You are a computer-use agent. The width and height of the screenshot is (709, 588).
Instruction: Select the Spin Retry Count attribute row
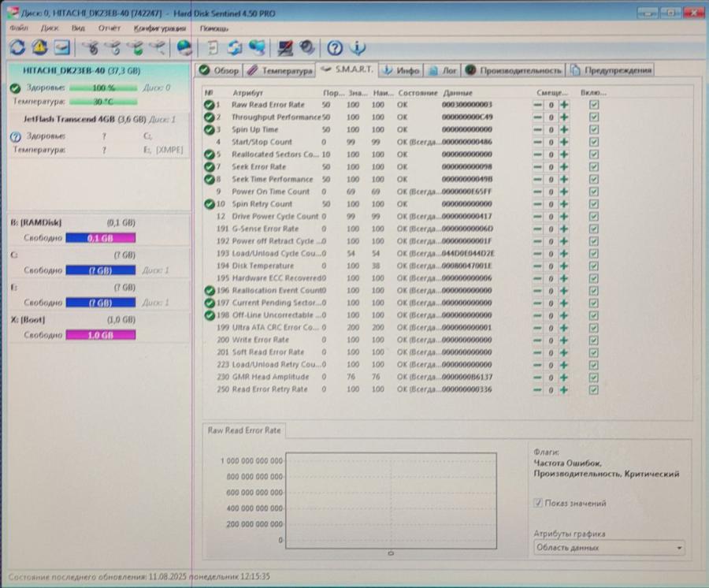[315, 203]
